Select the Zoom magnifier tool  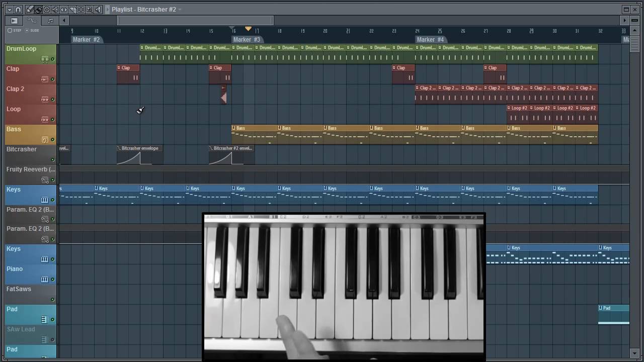pos(90,10)
